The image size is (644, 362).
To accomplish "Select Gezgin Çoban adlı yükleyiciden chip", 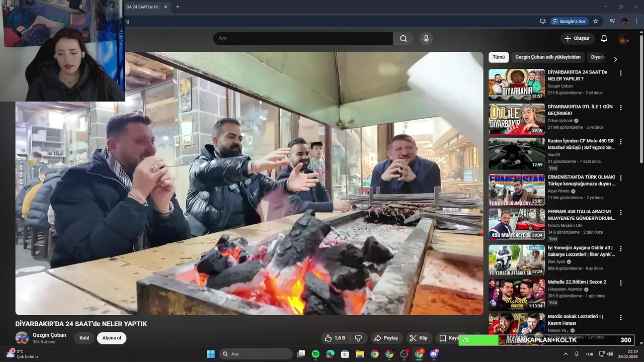I will coord(548,57).
